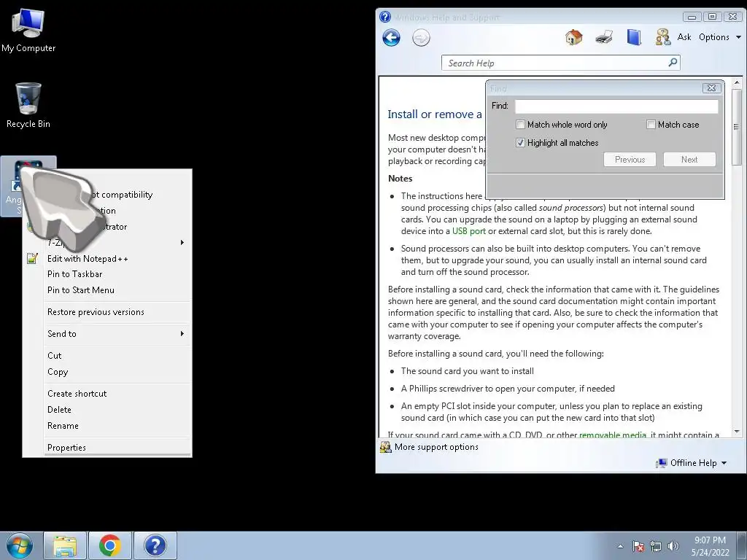Click Windows Help and Support title icon
This screenshot has height=560, width=747.
coord(385,17)
